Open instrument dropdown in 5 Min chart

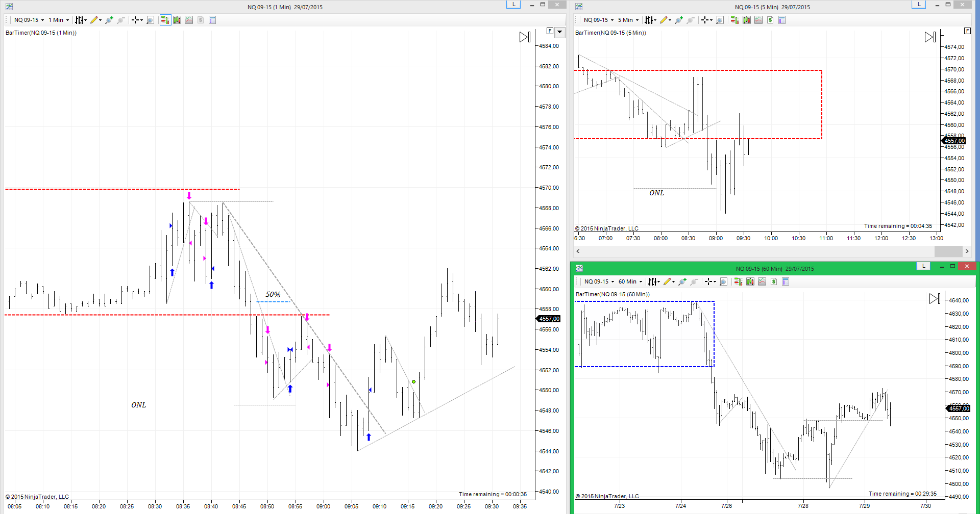tap(599, 20)
